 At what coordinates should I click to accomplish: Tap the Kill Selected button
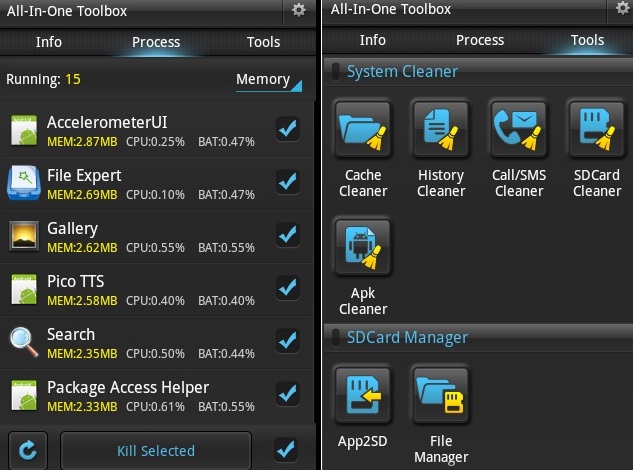point(156,451)
